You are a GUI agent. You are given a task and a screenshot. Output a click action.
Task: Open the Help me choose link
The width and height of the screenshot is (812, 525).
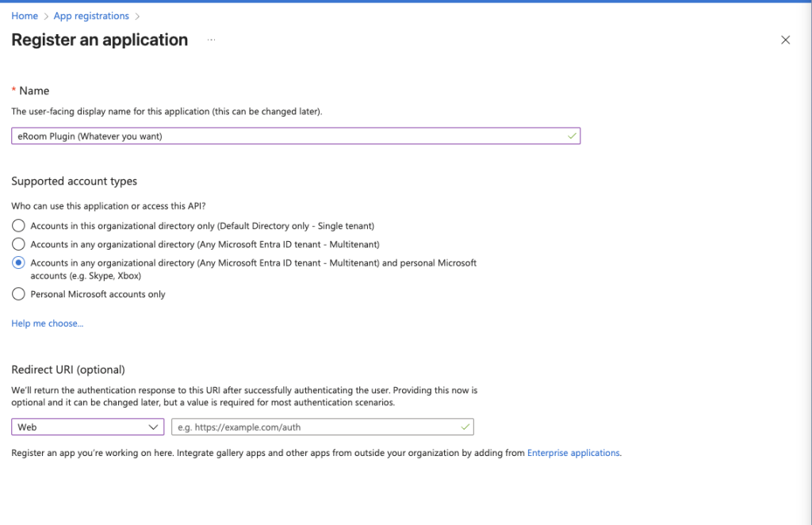point(47,324)
